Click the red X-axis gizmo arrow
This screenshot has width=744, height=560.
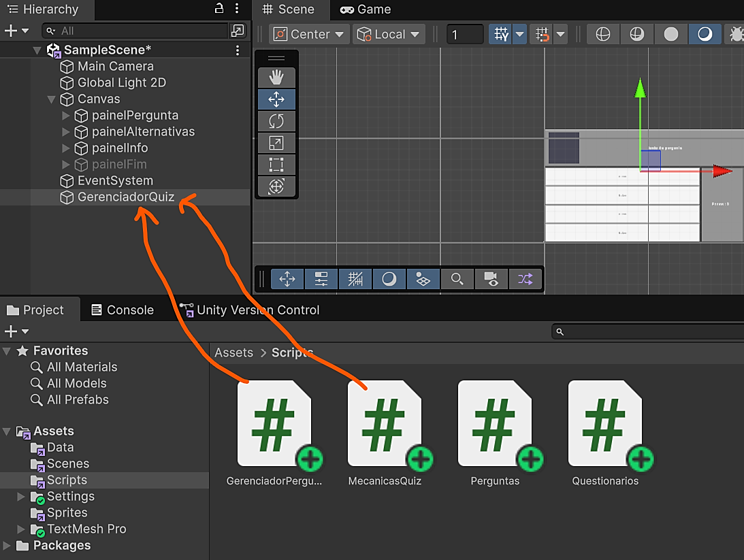(722, 171)
